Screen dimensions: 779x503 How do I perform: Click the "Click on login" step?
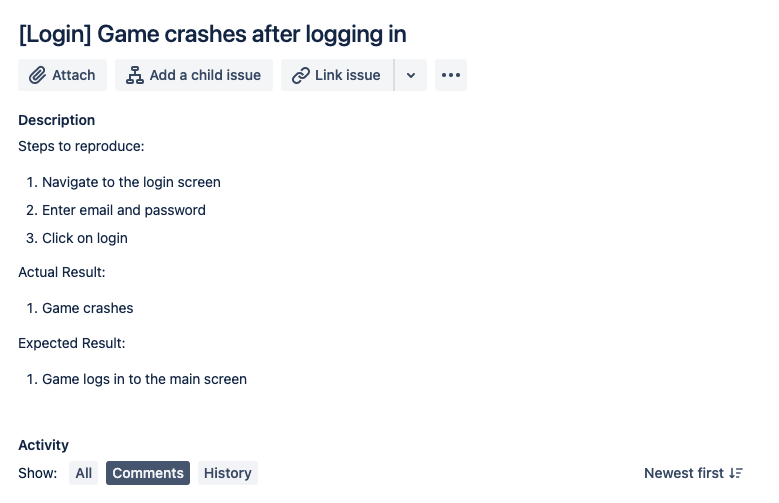85,238
